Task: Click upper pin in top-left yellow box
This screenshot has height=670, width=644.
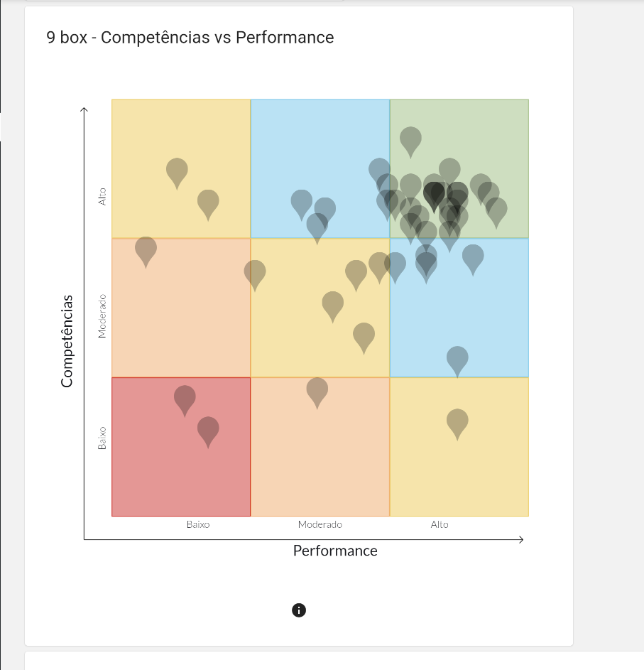Action: (177, 169)
